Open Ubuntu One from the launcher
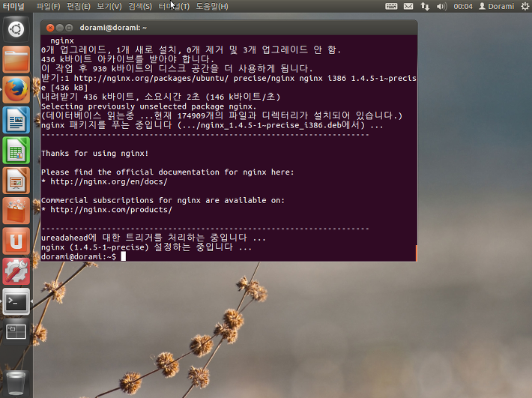This screenshot has height=398, width=532. point(16,241)
